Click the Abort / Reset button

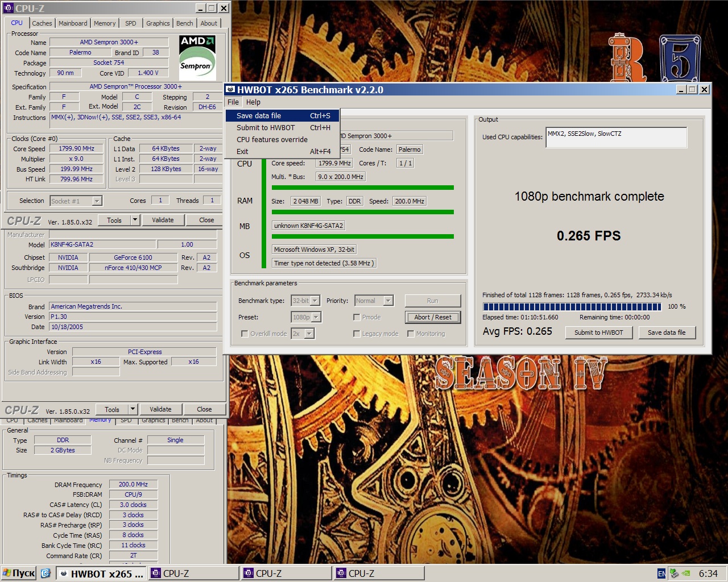point(433,317)
